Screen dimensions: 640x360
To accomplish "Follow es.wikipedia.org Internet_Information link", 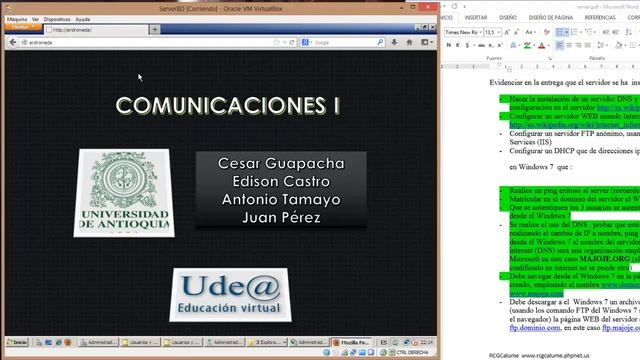I will (x=575, y=125).
